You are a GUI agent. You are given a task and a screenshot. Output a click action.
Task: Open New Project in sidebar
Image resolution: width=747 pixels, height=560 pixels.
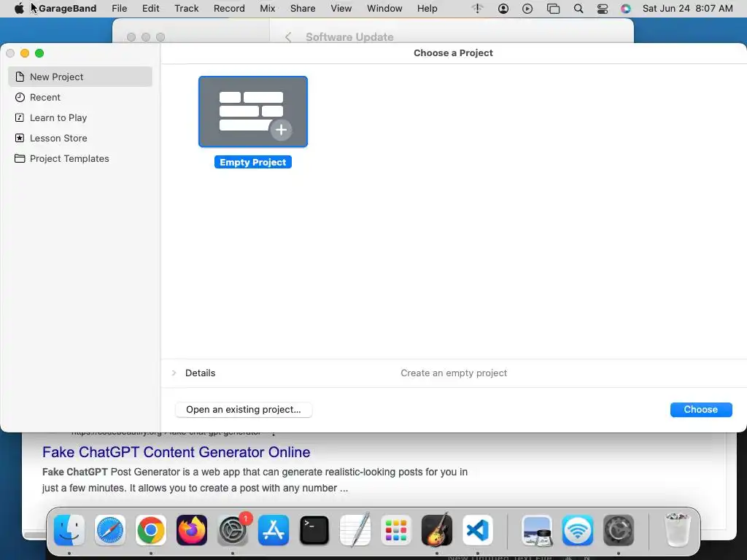pyautogui.click(x=80, y=77)
